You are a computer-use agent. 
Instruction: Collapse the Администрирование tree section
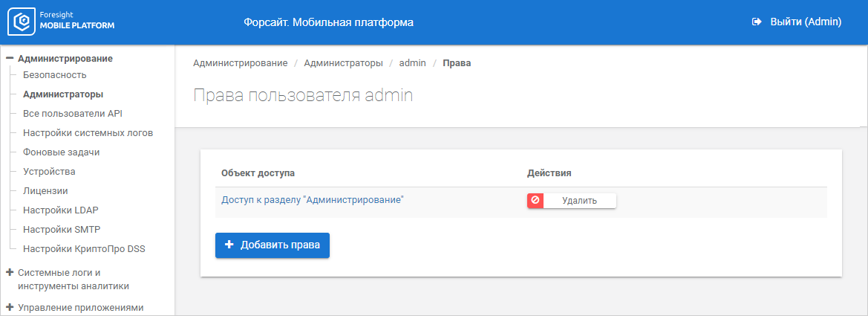tap(10, 58)
